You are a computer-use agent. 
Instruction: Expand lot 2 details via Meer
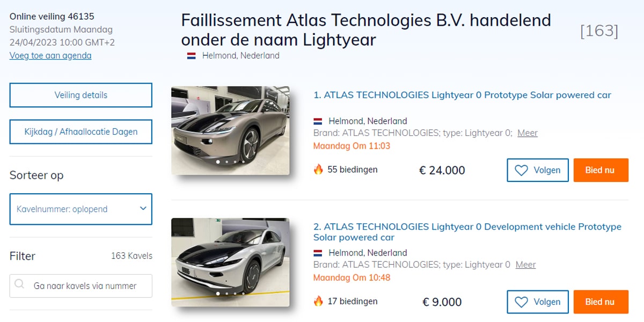(525, 265)
